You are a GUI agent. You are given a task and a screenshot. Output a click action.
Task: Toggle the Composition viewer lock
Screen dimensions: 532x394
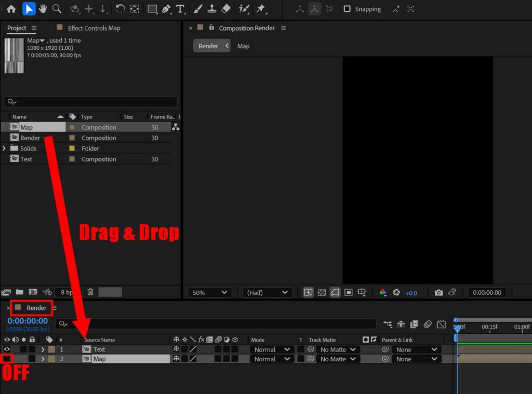pos(211,28)
